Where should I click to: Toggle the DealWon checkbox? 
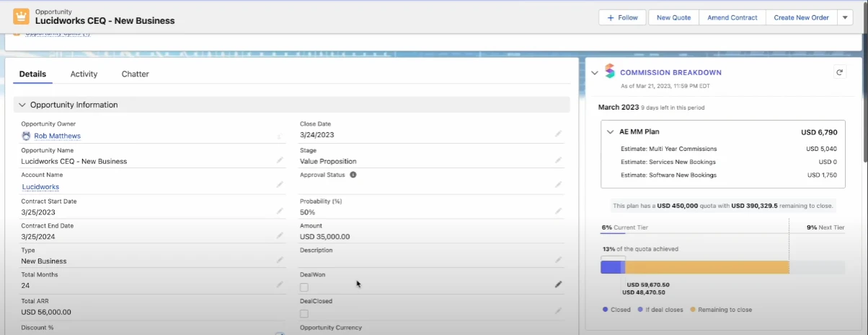[304, 287]
